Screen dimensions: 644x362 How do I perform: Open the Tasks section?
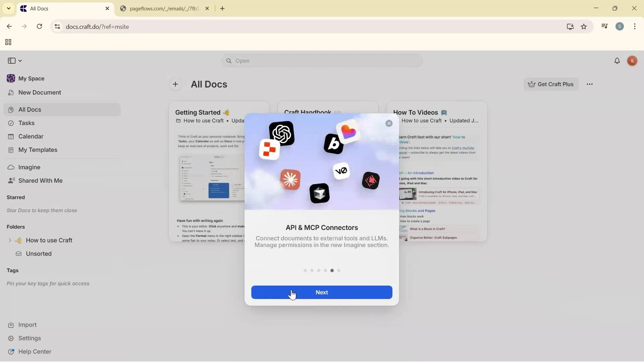coord(26,123)
